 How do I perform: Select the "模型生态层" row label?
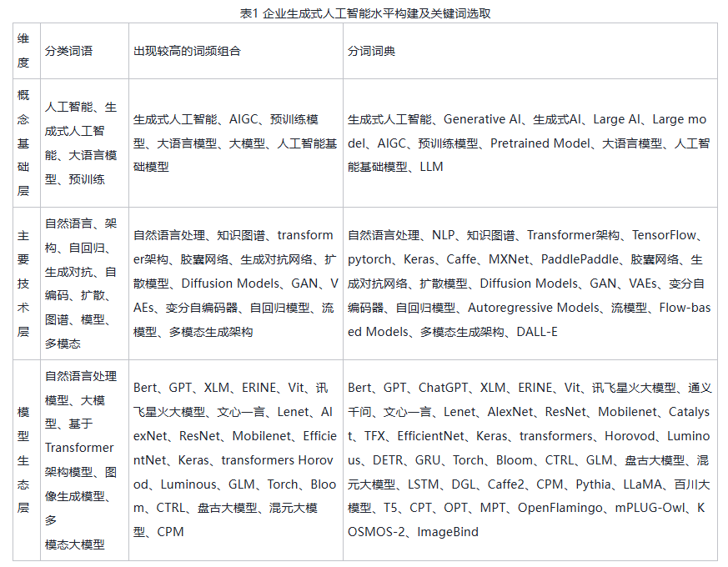click(x=23, y=459)
